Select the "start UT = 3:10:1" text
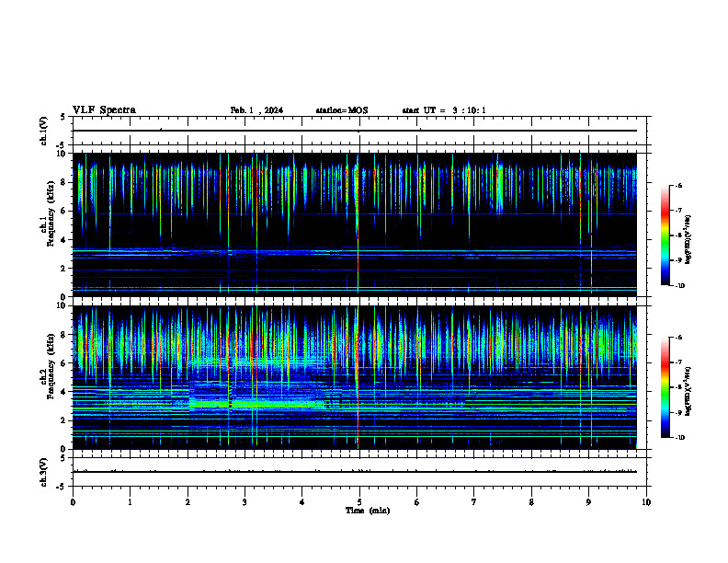 [444, 110]
